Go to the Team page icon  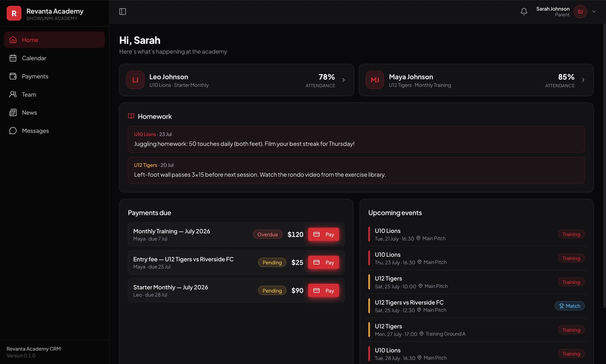(13, 94)
